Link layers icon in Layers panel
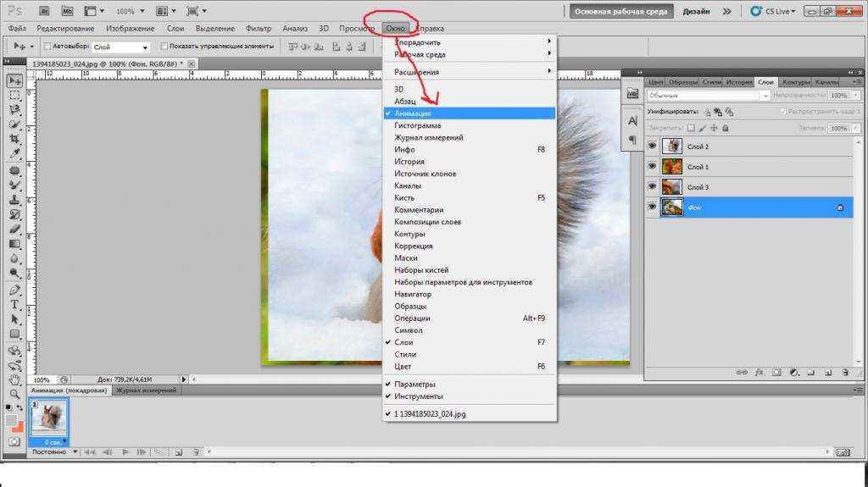Screen dimensions: 868x487 tap(742, 373)
